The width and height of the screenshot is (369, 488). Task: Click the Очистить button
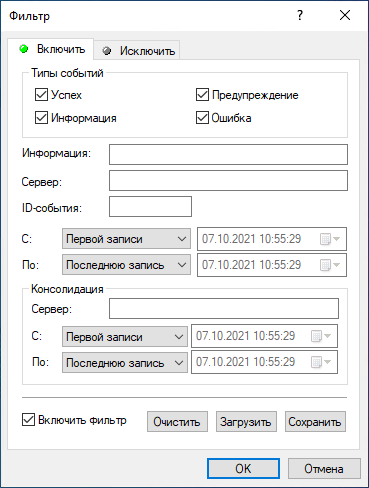177,422
